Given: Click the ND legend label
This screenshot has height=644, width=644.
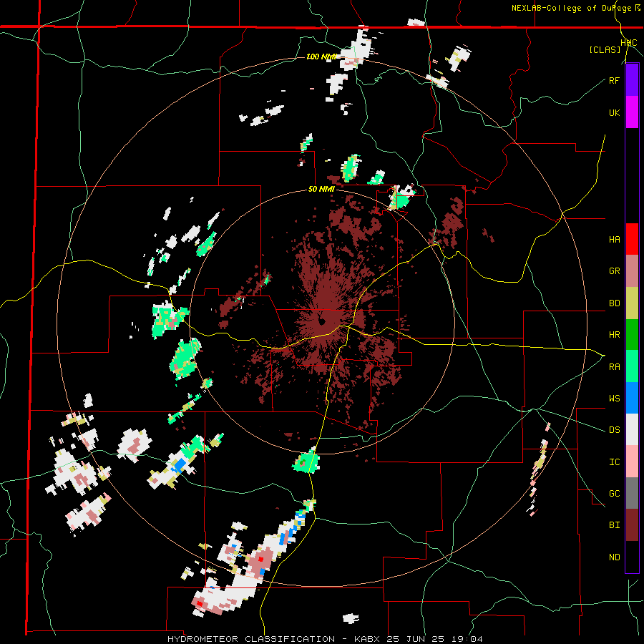Looking at the screenshot, I should point(614,557).
